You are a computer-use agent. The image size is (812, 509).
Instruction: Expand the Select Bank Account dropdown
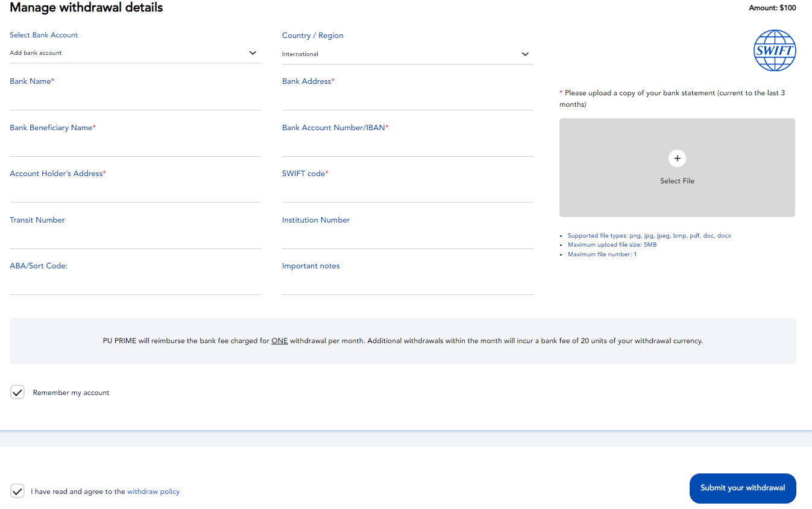point(135,53)
